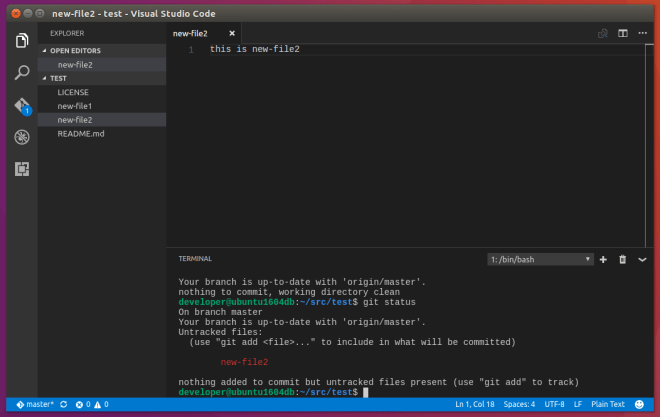Open the Explorer view in activity bar

pyautogui.click(x=21, y=41)
